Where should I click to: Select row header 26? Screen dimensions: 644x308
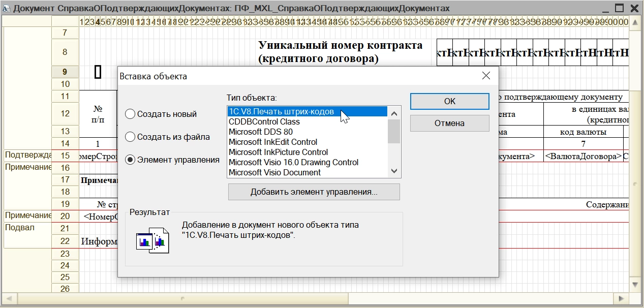tap(65, 289)
